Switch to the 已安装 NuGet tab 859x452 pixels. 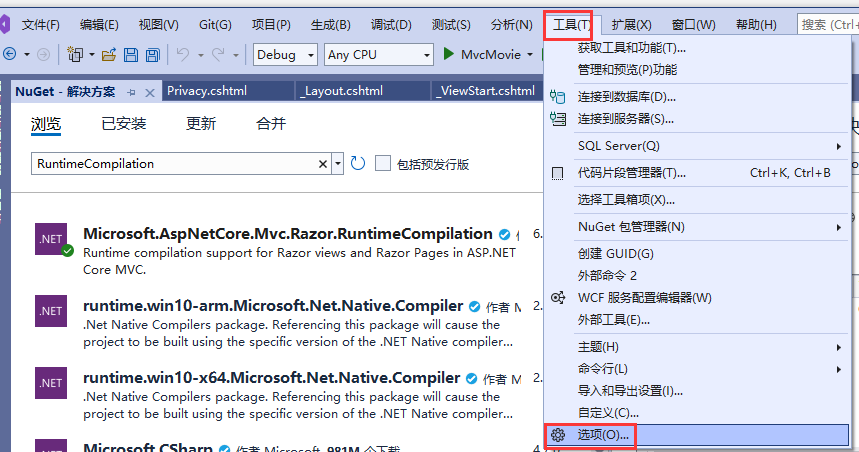pyautogui.click(x=124, y=124)
